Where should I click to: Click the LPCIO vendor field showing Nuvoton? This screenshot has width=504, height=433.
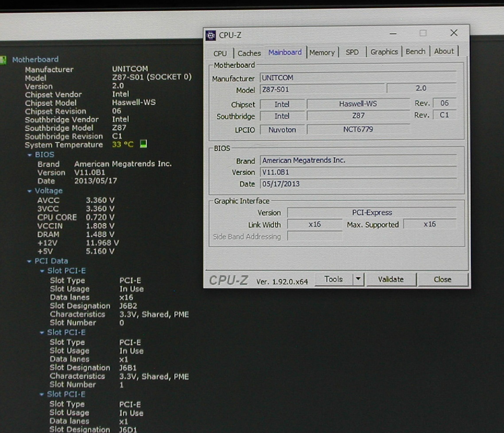coord(282,130)
